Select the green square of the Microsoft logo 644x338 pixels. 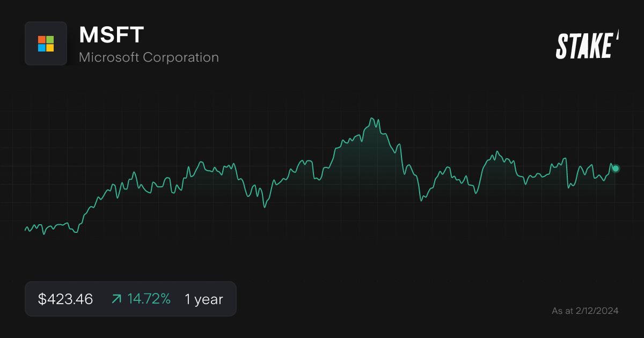[x=50, y=40]
